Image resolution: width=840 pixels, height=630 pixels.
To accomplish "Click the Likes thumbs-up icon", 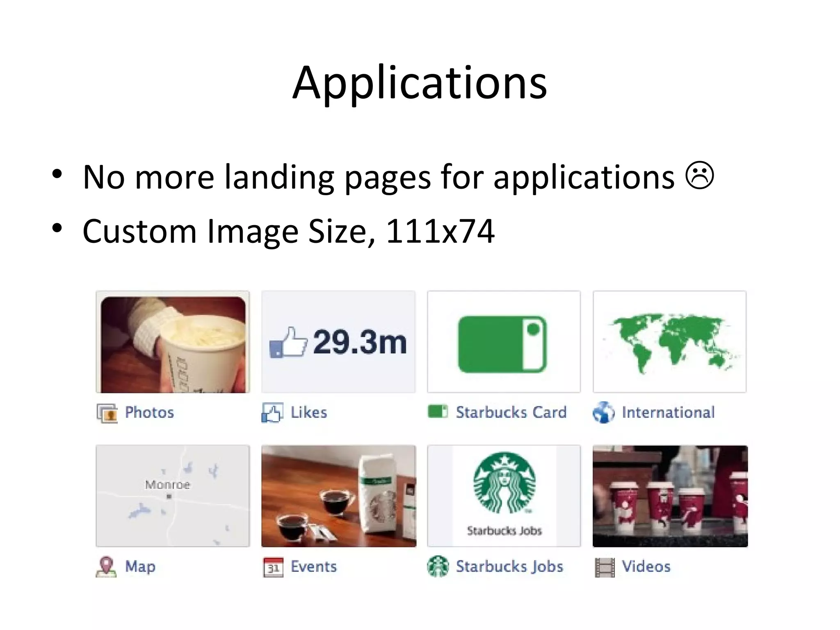I will point(272,413).
